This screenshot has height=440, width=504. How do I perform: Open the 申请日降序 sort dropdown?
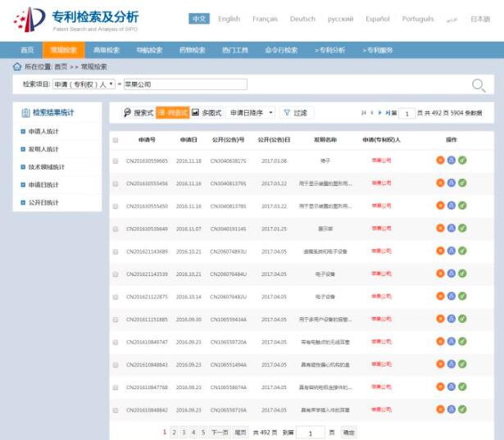coord(252,112)
